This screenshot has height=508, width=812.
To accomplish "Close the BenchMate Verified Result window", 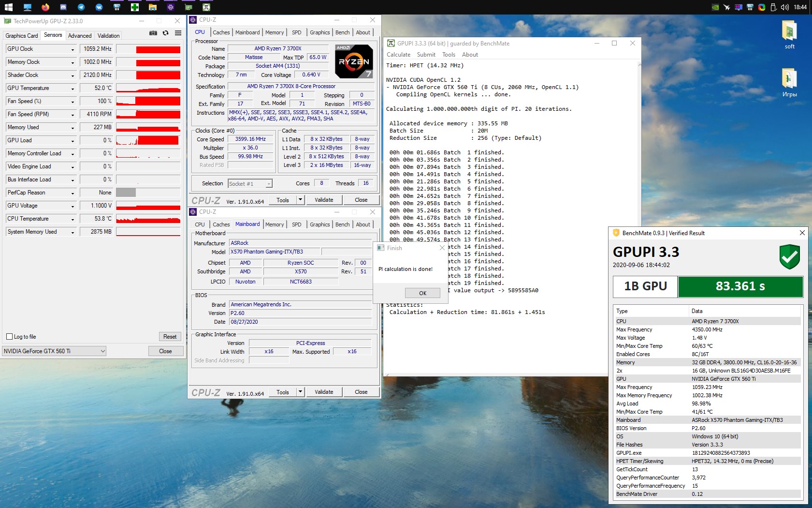I will coord(802,233).
